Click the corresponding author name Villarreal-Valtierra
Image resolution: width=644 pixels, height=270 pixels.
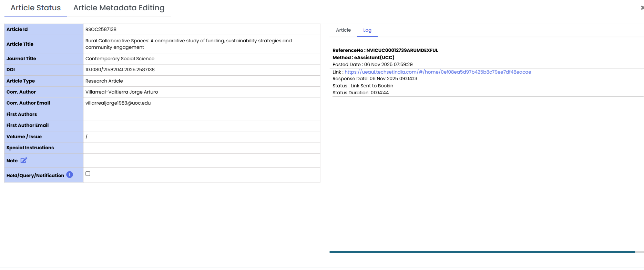(x=122, y=92)
